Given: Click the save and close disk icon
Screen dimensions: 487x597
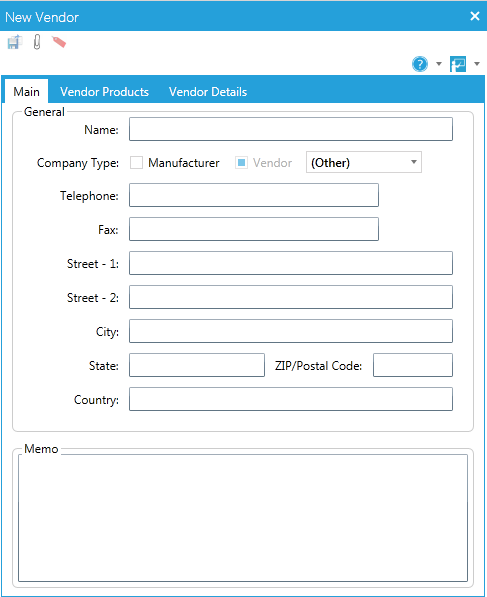Looking at the screenshot, I should tap(14, 42).
